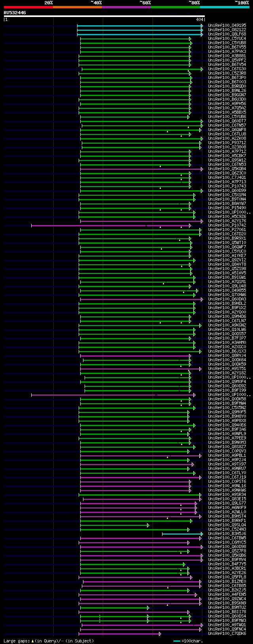Open hit UniRef100_A4FEN5
This screenshot has width=253, height=644.
click(x=227, y=595)
